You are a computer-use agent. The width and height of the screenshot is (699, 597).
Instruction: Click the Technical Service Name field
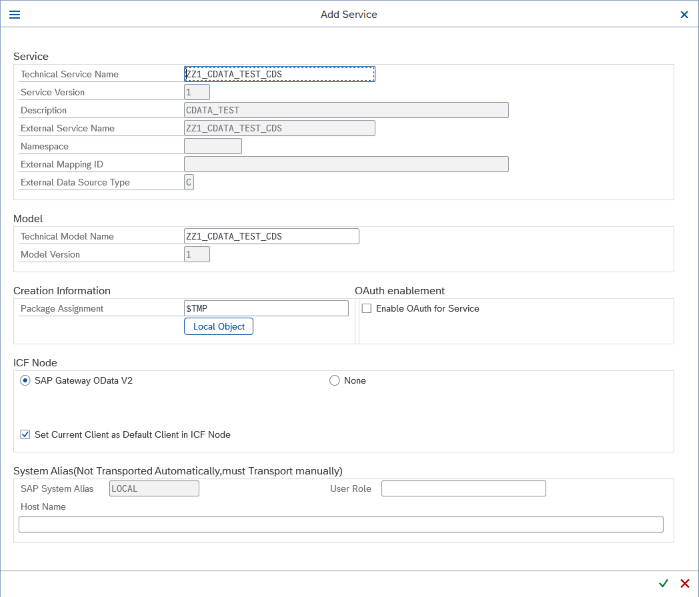point(279,74)
